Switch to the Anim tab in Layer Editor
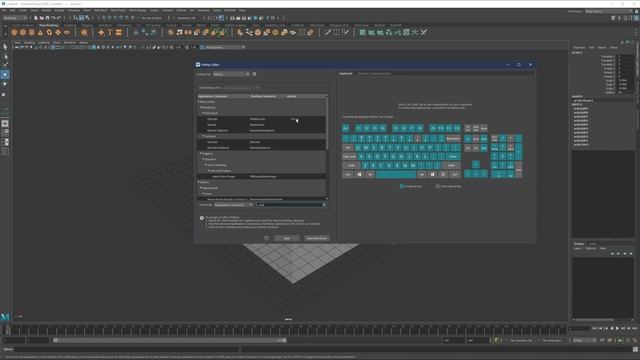 [x=592, y=244]
